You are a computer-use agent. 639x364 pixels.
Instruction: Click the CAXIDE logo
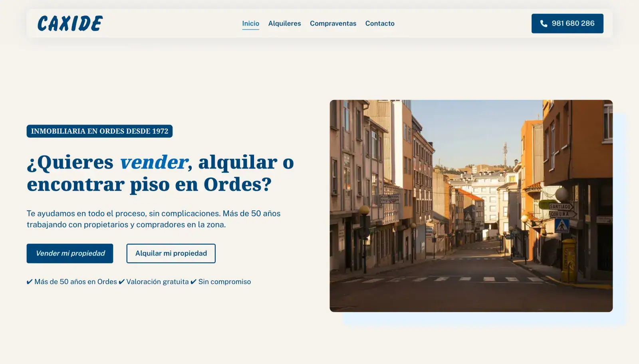click(70, 24)
